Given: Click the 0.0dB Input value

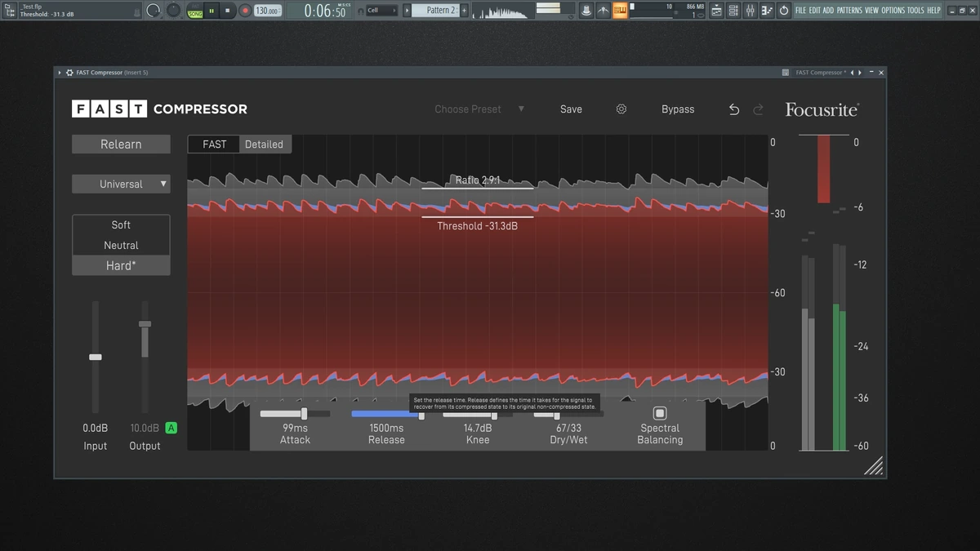Looking at the screenshot, I should [x=96, y=428].
